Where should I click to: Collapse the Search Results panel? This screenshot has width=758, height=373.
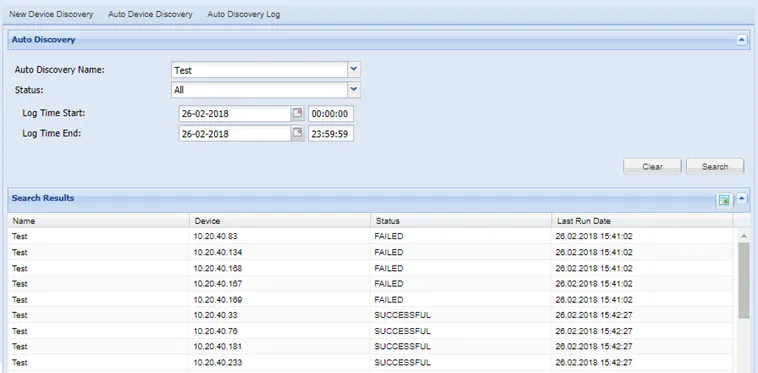742,198
